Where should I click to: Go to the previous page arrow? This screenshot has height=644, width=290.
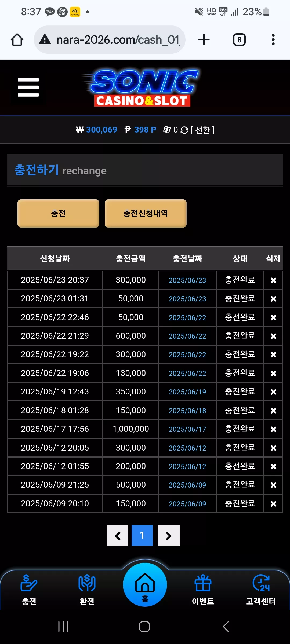point(117,535)
